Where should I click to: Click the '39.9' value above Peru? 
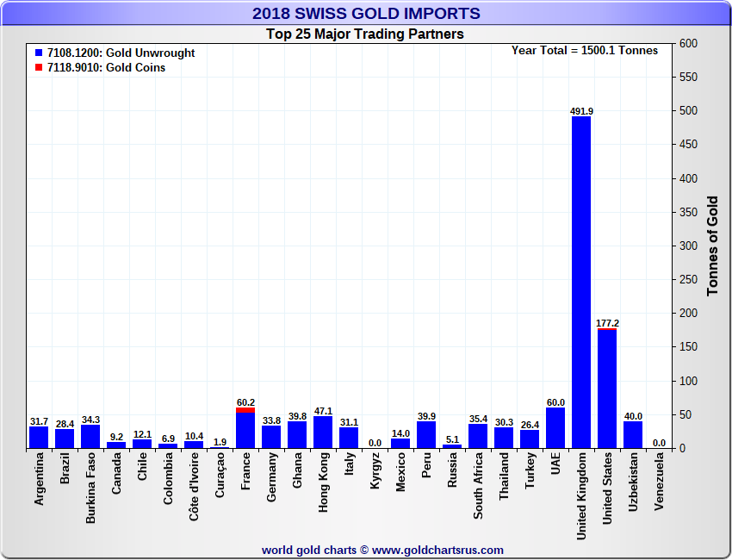pos(426,415)
